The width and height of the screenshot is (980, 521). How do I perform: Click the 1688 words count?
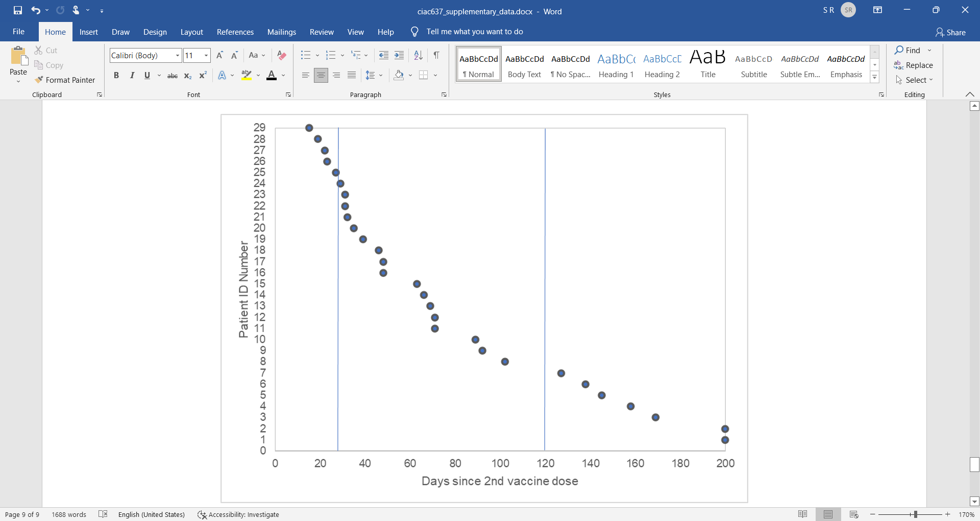[69, 514]
